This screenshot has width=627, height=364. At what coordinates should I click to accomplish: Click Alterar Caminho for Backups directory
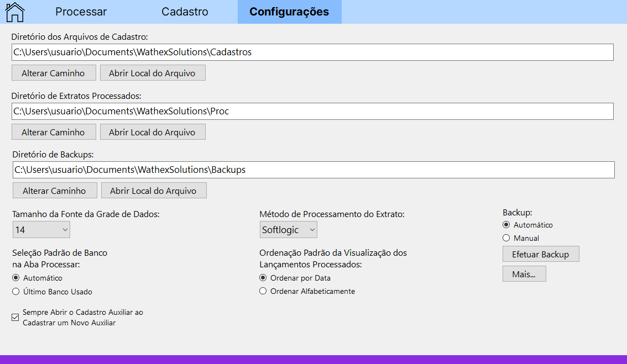pyautogui.click(x=54, y=191)
